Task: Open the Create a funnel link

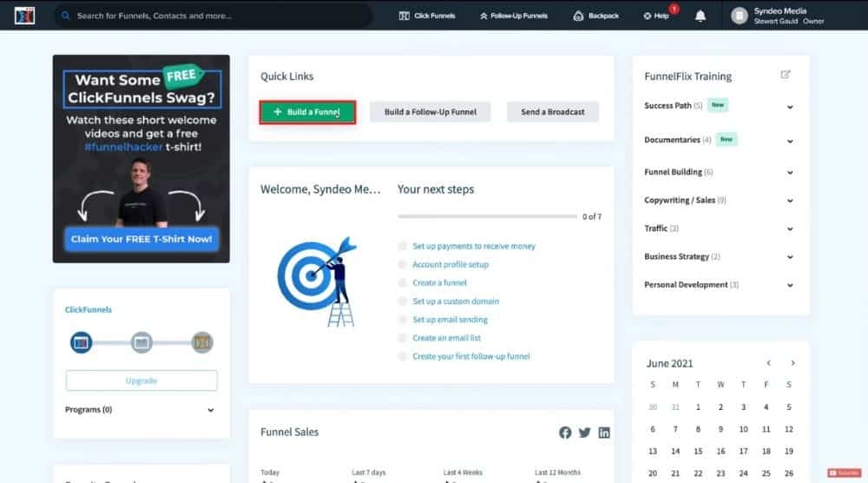Action: coord(439,282)
